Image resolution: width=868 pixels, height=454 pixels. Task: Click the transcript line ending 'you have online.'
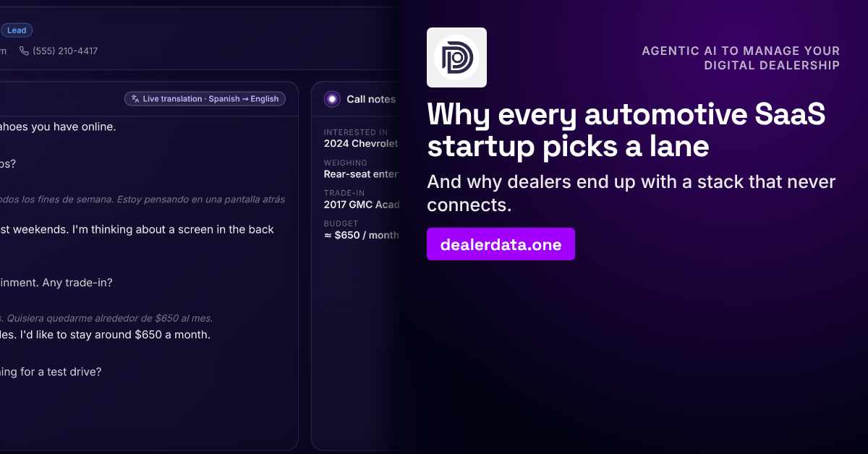coord(58,127)
